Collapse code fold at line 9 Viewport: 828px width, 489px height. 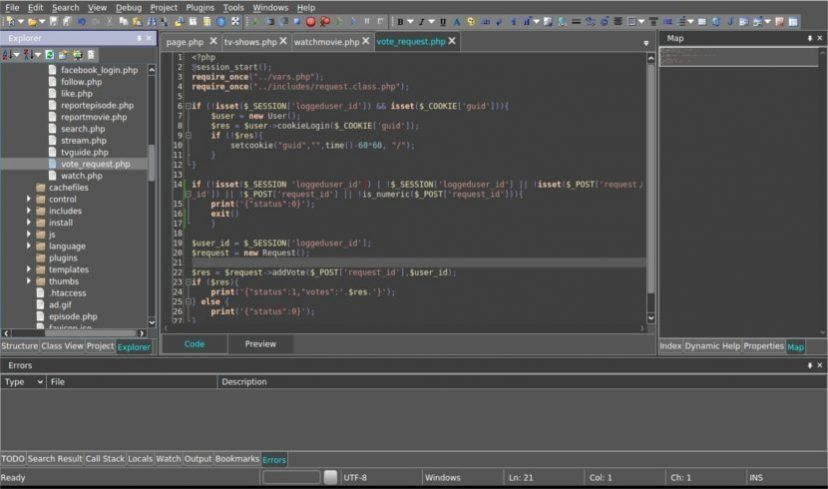click(x=187, y=135)
